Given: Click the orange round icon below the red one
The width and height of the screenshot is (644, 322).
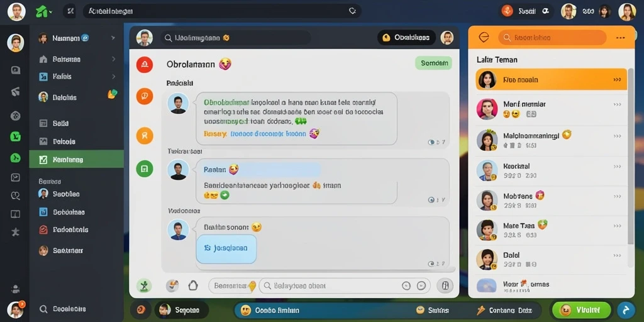Looking at the screenshot, I should (145, 96).
